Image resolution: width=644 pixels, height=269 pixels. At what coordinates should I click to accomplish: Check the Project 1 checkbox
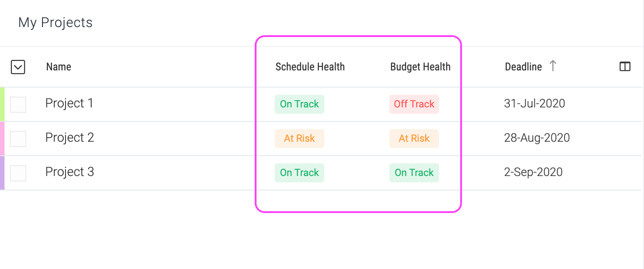[18, 105]
